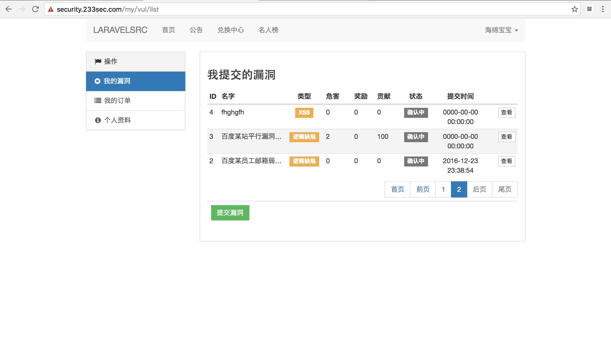Open Chrome's three-dot menu

pyautogui.click(x=603, y=9)
